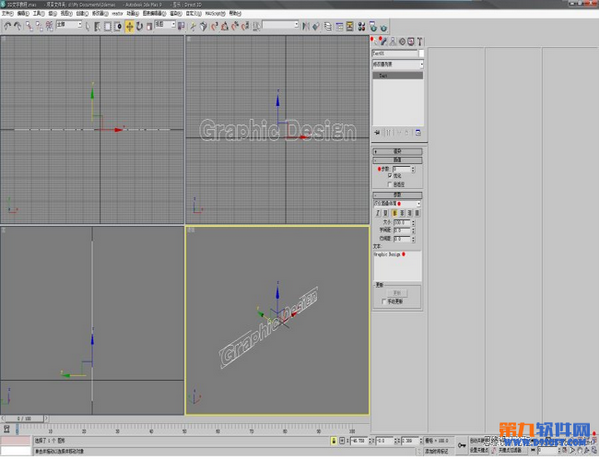This screenshot has height=460, width=600.
Task: Toggle the Underline text button
Action: [385, 213]
